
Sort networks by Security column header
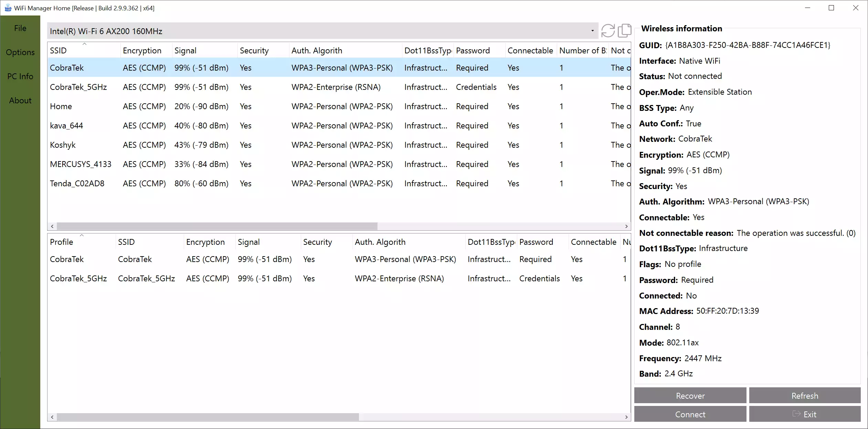point(263,51)
